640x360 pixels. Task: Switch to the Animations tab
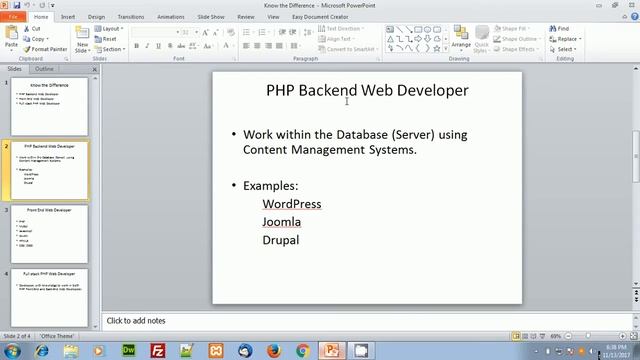[x=171, y=17]
